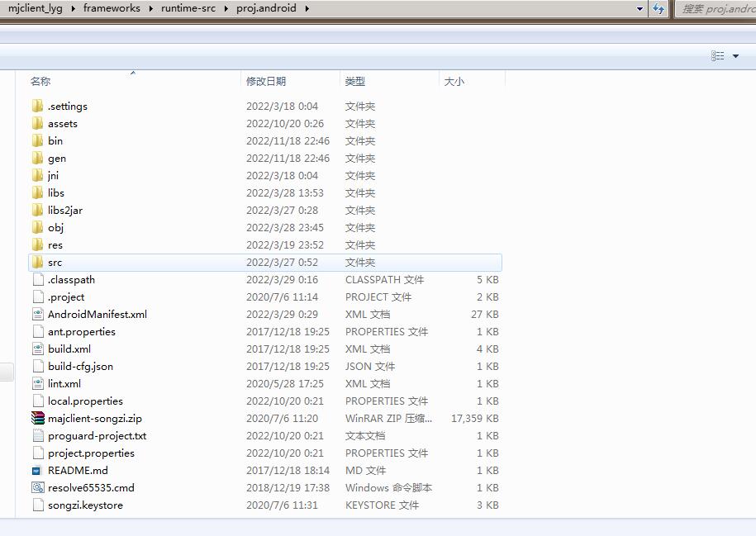This screenshot has width=756, height=536.
Task: Select the .settings folder icon
Action: 38,106
